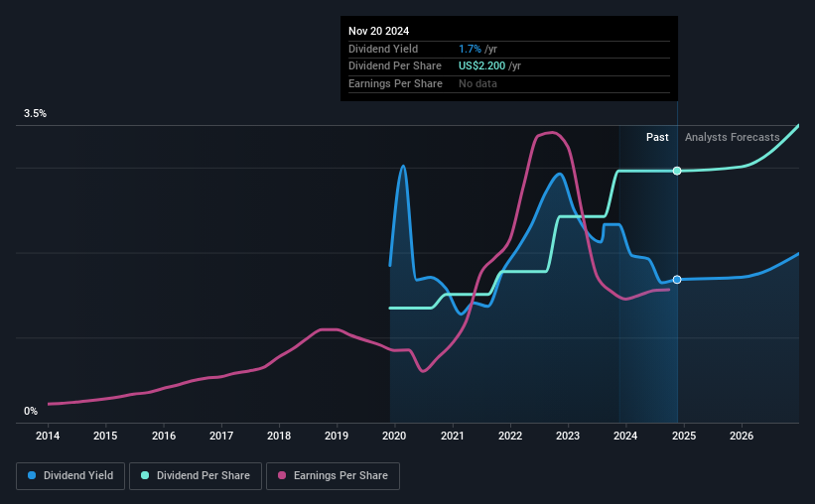Screen dimensions: 815x504
Task: Click the 3.5% y-axis label
Action: coord(35,113)
